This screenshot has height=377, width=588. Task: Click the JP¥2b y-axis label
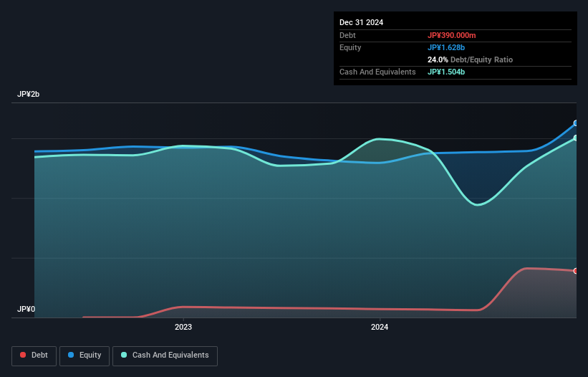(x=28, y=94)
